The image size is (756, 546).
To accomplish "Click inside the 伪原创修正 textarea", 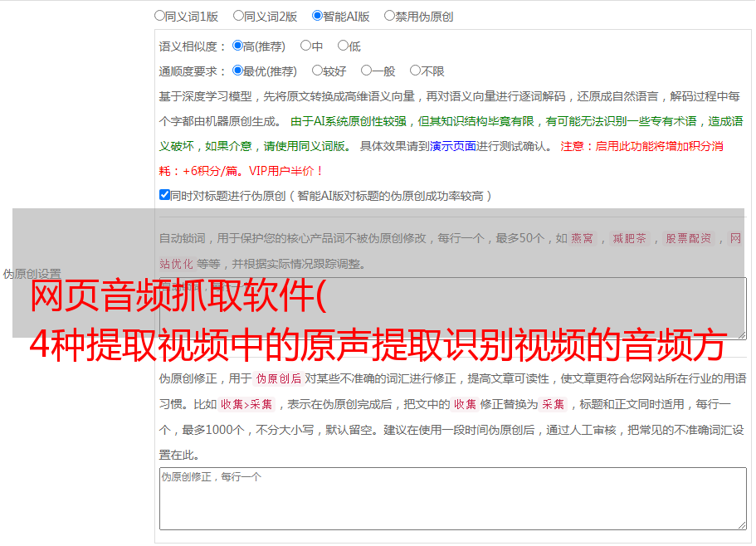I will pyautogui.click(x=453, y=499).
